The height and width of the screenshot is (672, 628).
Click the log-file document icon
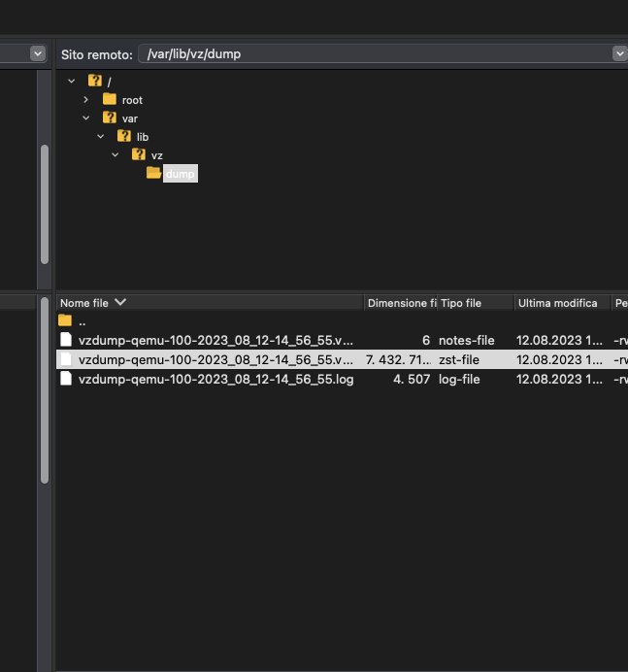pos(66,379)
